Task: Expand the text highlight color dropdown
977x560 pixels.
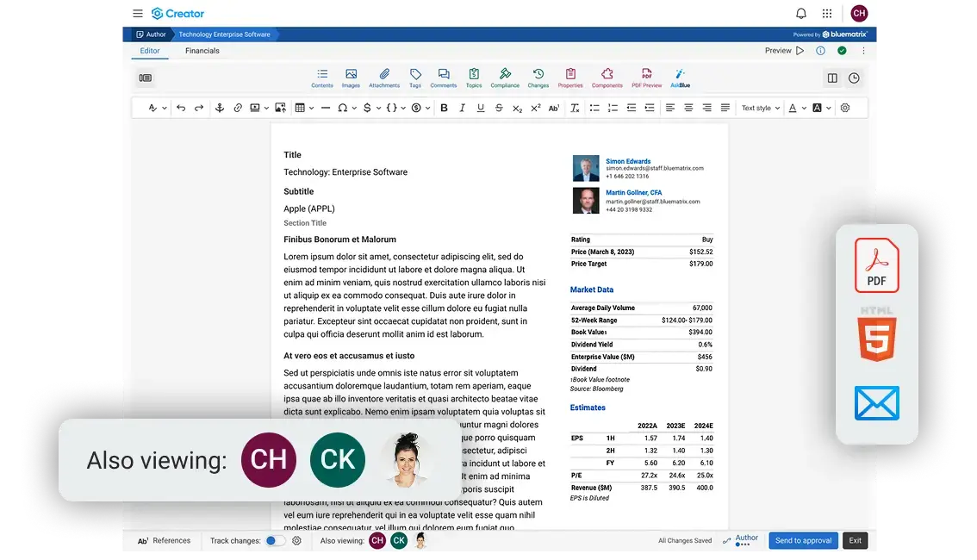Action: (x=828, y=108)
